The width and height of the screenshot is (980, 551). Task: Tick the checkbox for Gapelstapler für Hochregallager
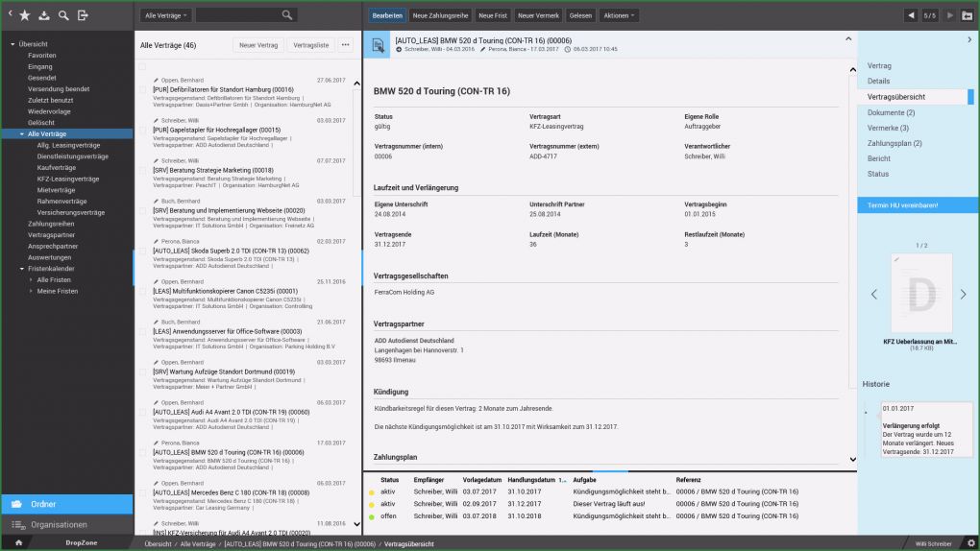(142, 130)
